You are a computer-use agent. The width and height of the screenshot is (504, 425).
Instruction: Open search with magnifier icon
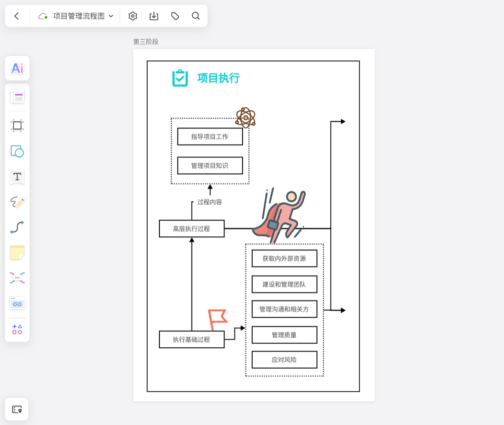coord(196,16)
